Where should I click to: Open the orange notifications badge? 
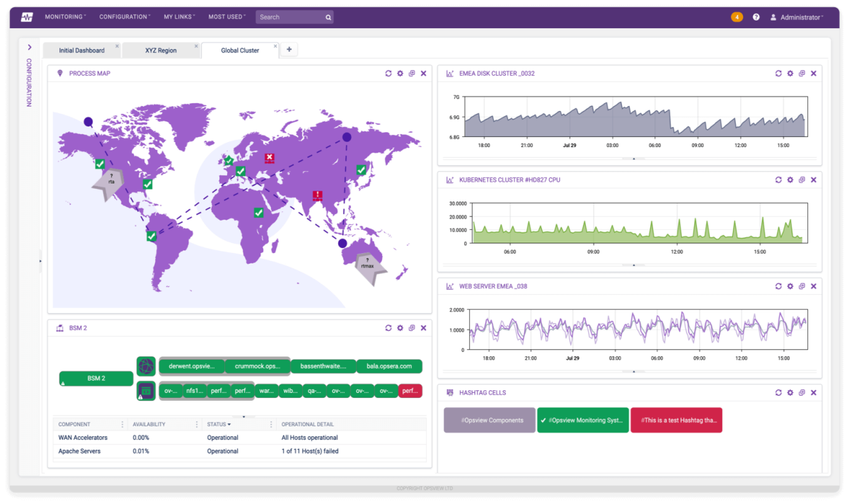point(737,16)
